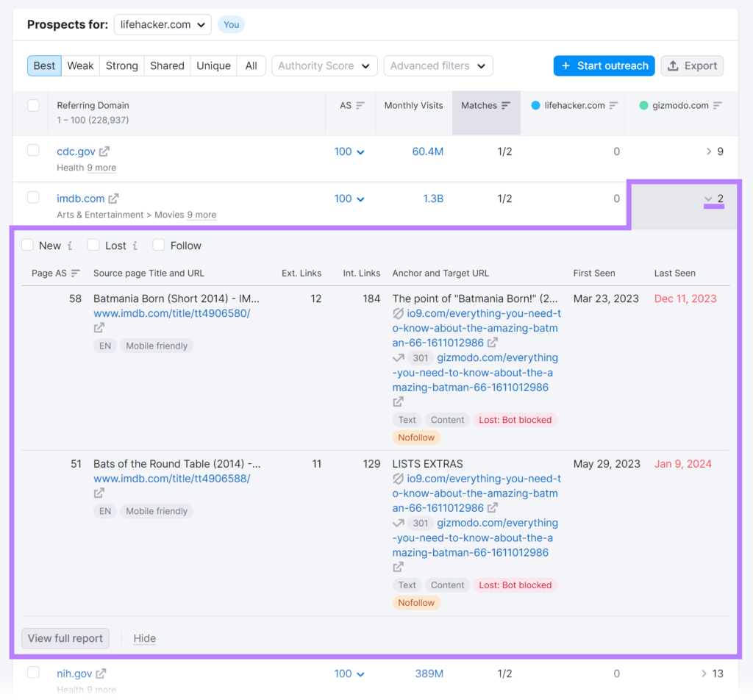Screen dimensions: 753x700
Task: Open external icon under LISTS EXTRAS gizmodo link
Action: coord(398,567)
